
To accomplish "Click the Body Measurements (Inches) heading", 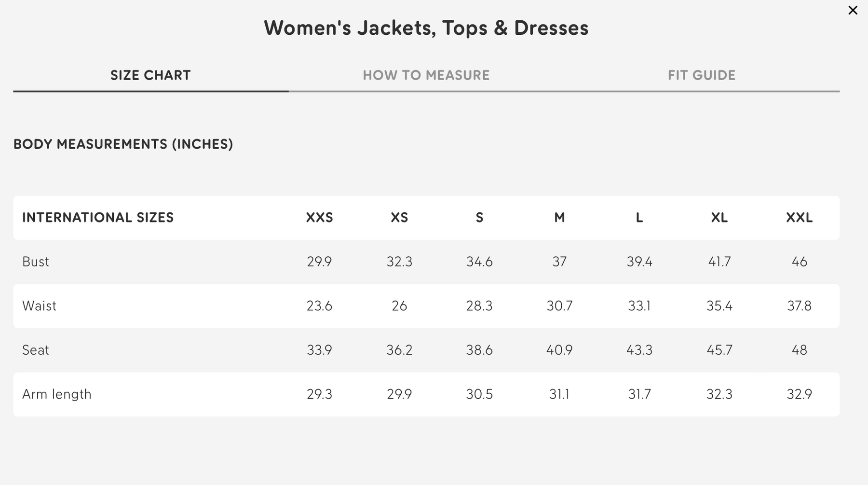I will 123,144.
